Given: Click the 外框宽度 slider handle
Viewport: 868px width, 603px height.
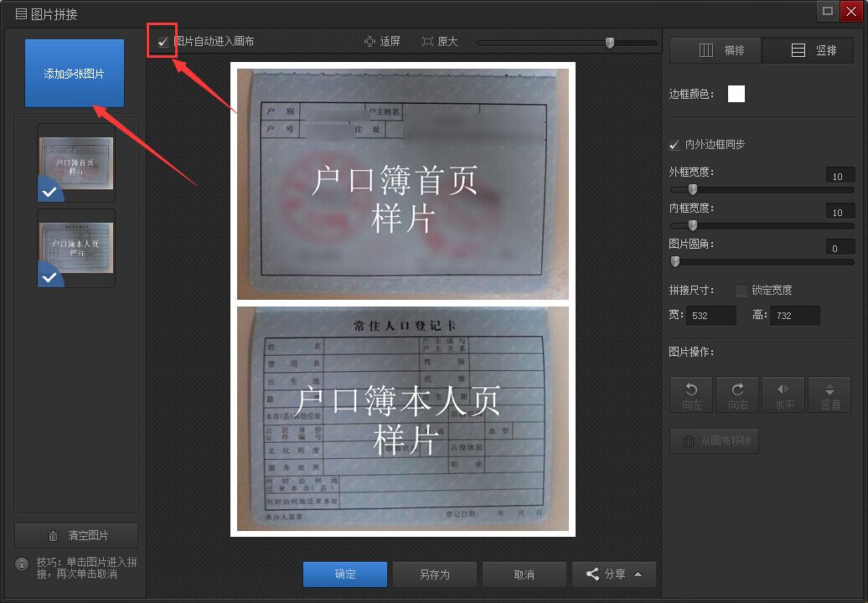Looking at the screenshot, I should tap(692, 190).
